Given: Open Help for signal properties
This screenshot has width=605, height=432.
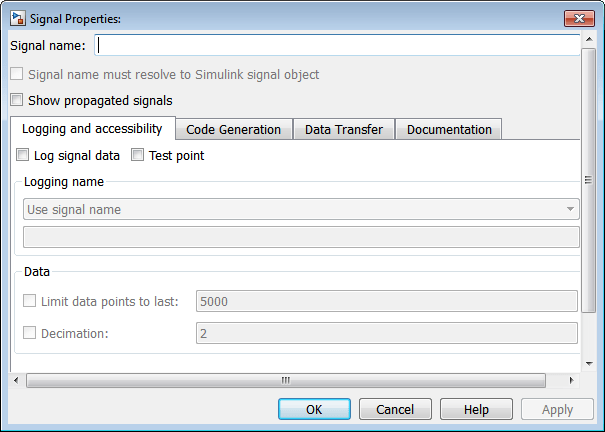Looking at the screenshot, I should point(476,409).
